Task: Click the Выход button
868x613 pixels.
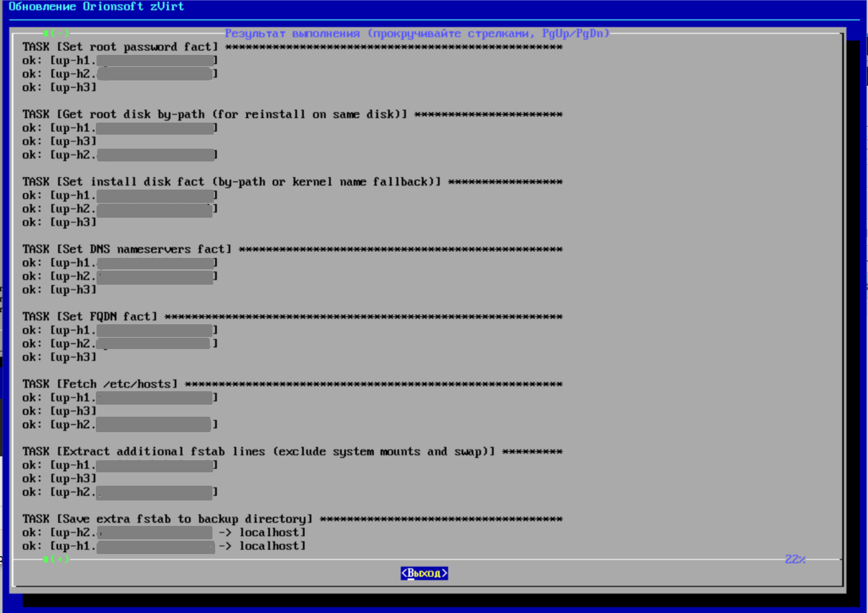Action: pyautogui.click(x=424, y=573)
